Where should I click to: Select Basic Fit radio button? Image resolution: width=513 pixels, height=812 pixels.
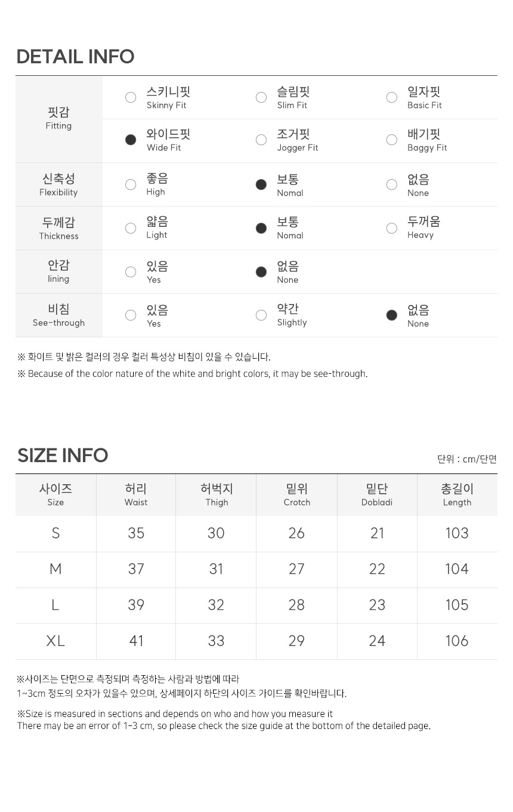coord(392,97)
